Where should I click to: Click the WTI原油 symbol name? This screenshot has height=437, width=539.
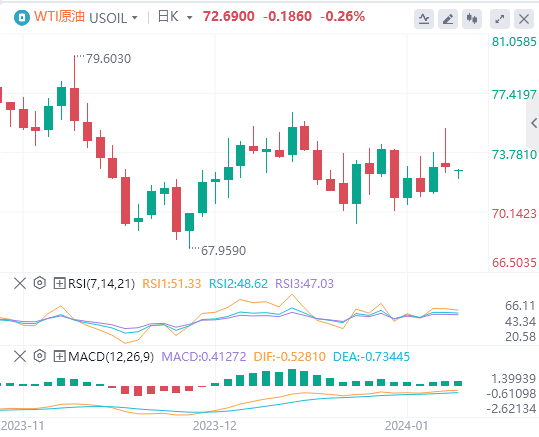(59, 17)
